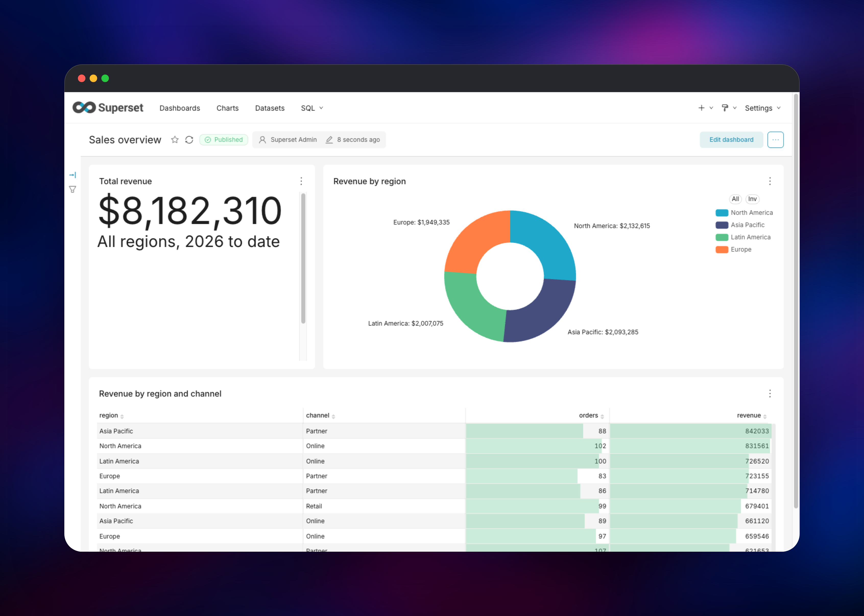Screen dimensions: 864x616
Task: Click the Inv legend inverse button
Action: [x=752, y=199]
